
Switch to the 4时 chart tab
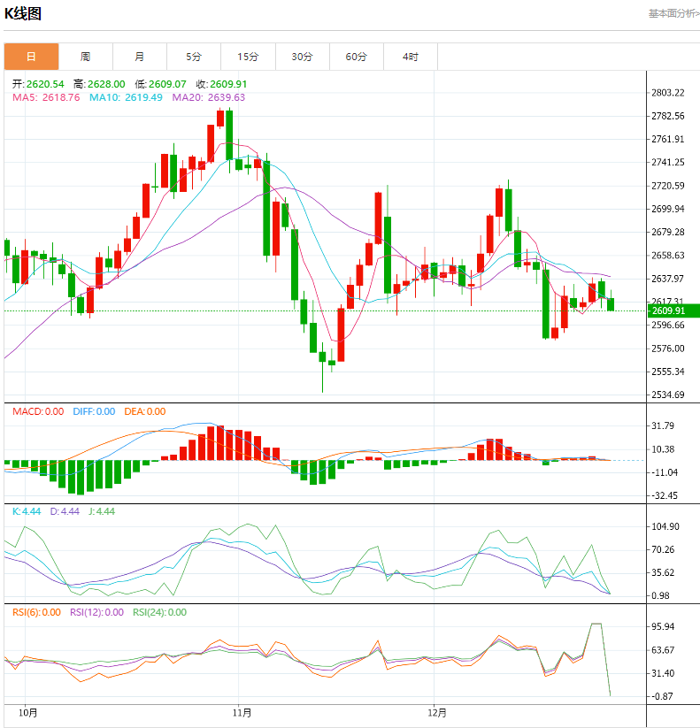click(410, 57)
